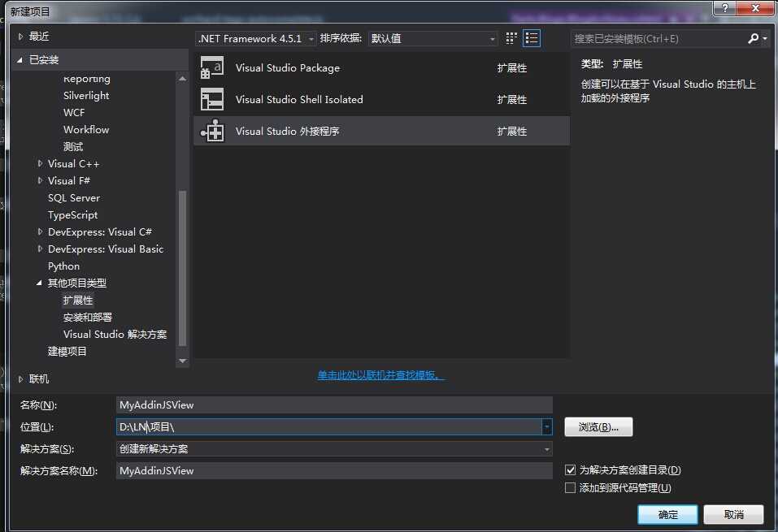Click the 解决方案名称 input field
Screen dimensions: 778x532
click(334, 470)
